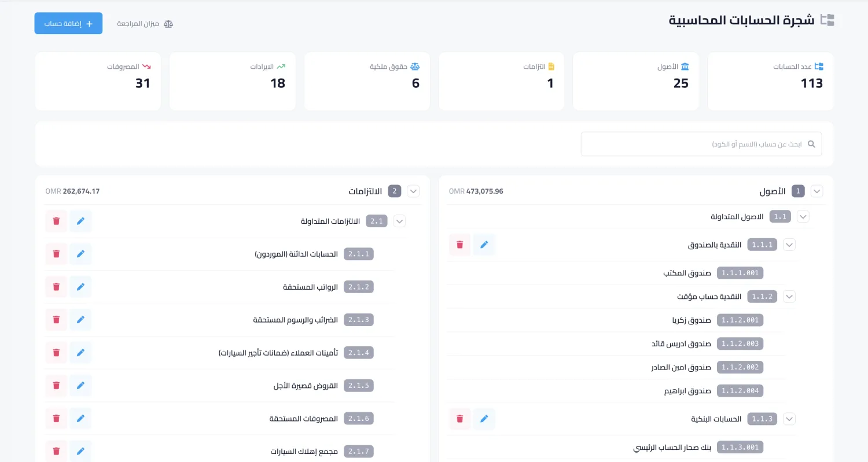The image size is (868, 462).
Task: Collapse النقدية حساب مؤقت 1.1.2 node
Action: [x=789, y=297]
